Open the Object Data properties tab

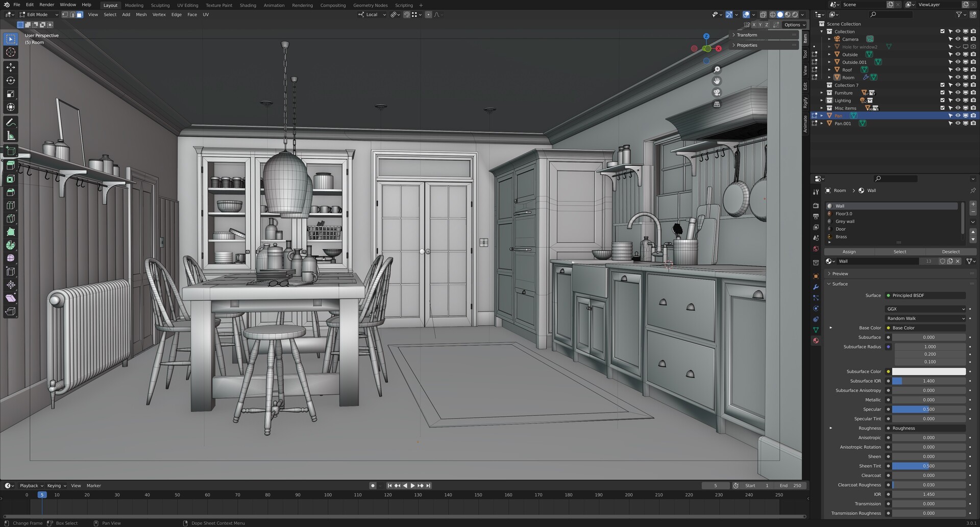click(816, 330)
